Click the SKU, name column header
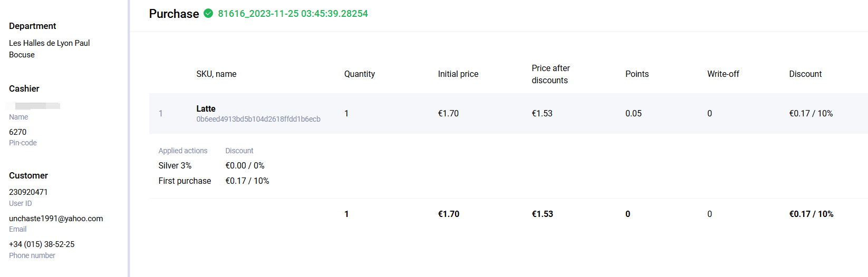868x277 pixels. (x=216, y=74)
